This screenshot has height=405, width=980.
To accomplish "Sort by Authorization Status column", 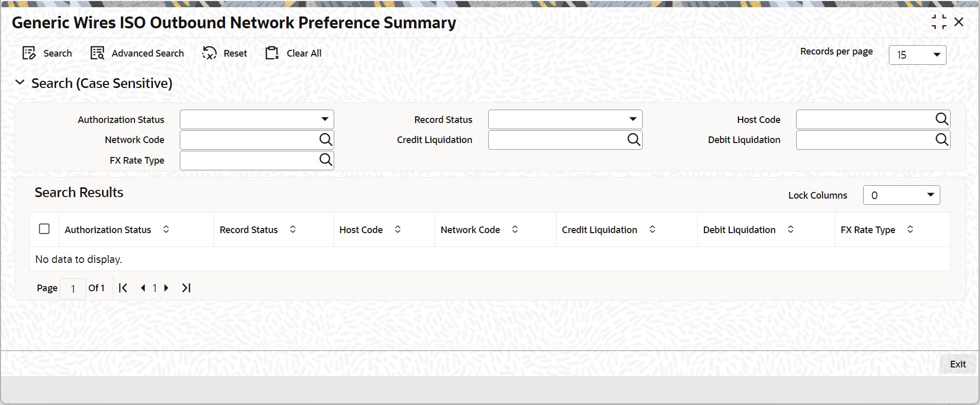I will 166,230.
